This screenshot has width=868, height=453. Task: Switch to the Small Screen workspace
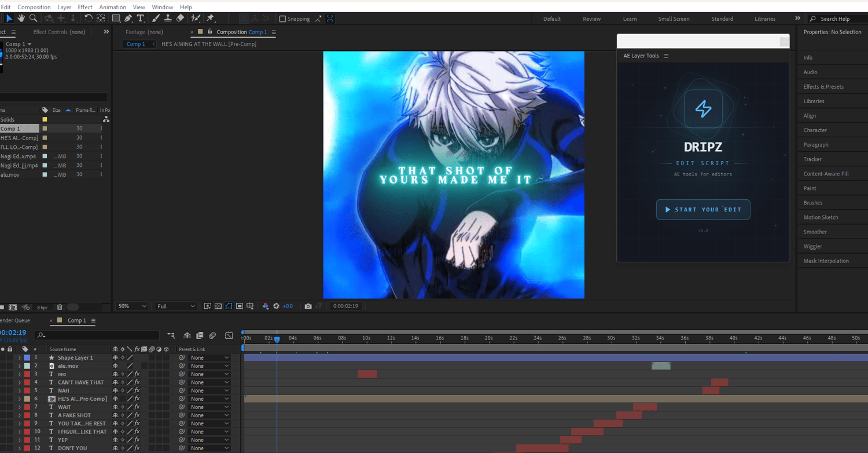(674, 19)
